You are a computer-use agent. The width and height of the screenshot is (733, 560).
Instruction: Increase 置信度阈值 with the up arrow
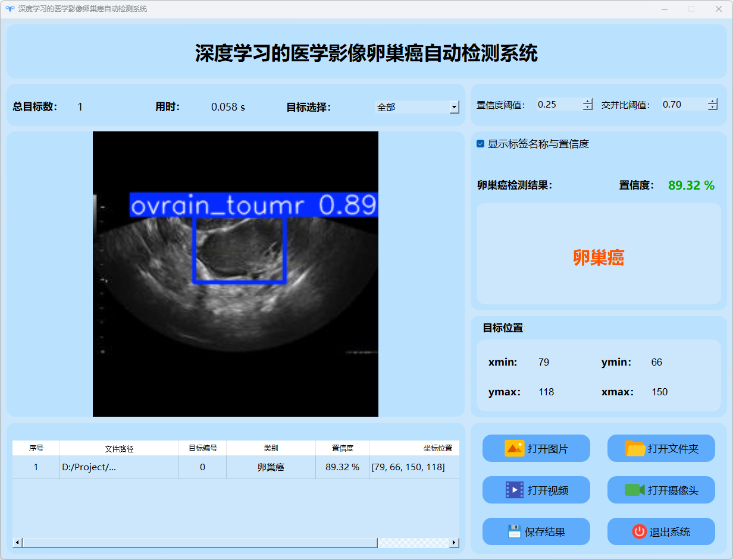click(588, 101)
